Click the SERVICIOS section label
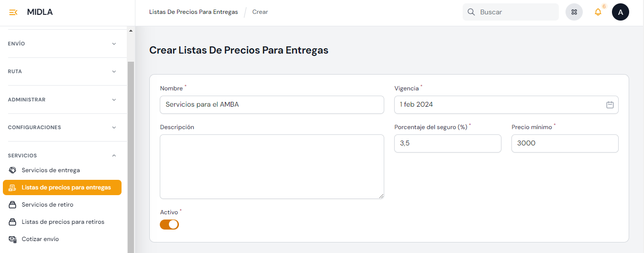 (22, 155)
